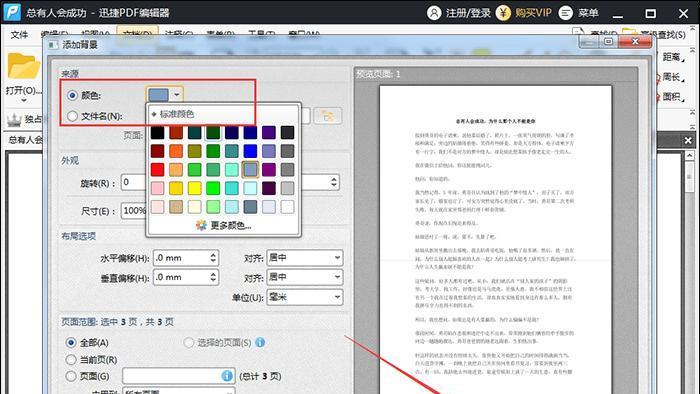Click the Menu label in title bar
700x394 pixels.
point(588,12)
